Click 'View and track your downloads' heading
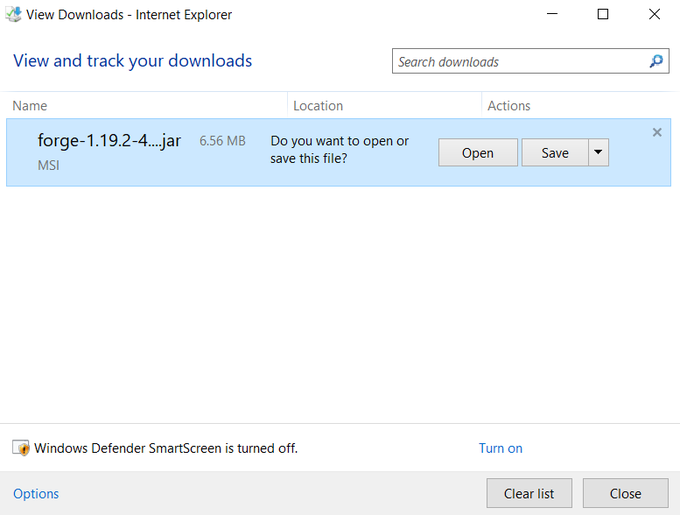This screenshot has height=515, width=680. pos(133,61)
